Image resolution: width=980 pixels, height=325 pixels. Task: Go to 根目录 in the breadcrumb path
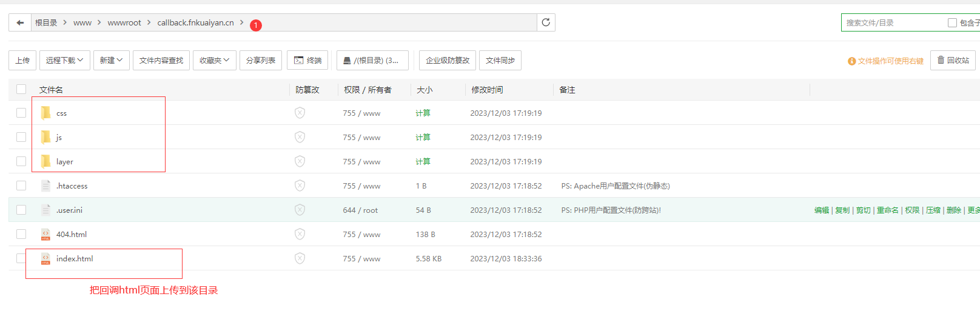(x=46, y=23)
